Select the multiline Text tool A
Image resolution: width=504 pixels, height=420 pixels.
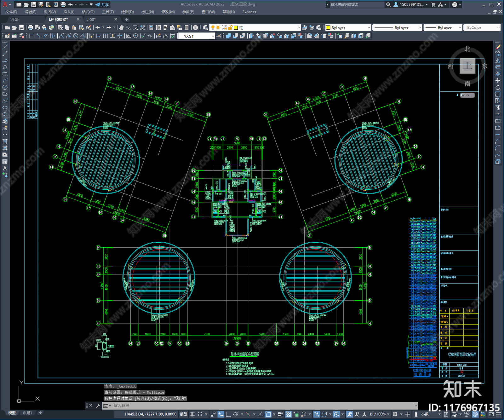click(5, 168)
